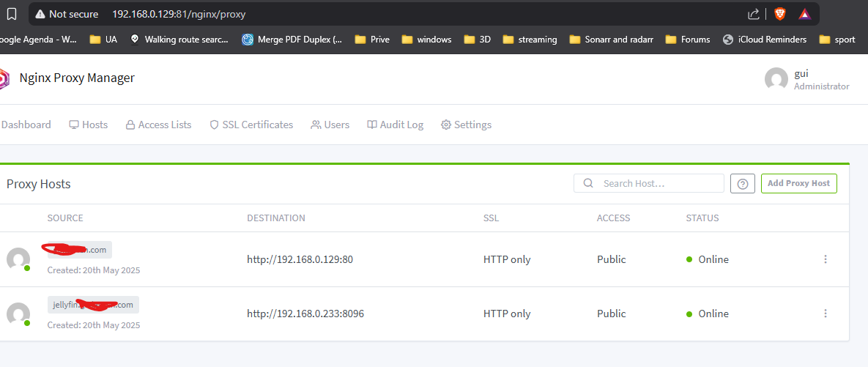Open the Hosts menu
The image size is (868, 367).
(x=89, y=125)
